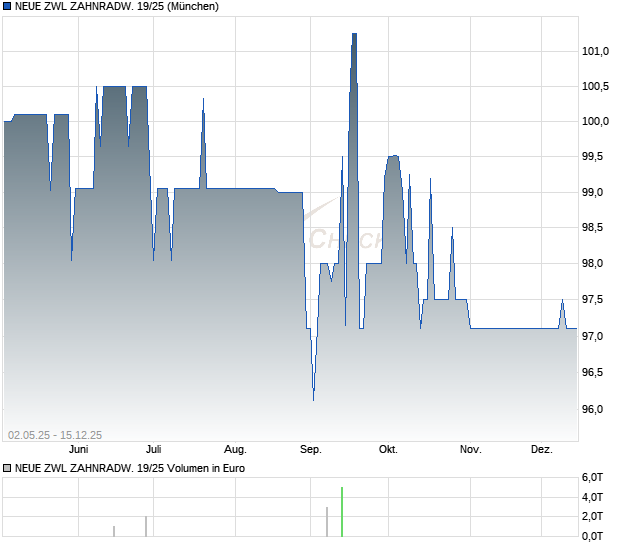The height and width of the screenshot is (546, 620).
Task: Click the 6,0T volume axis label
Action: pyautogui.click(x=592, y=478)
